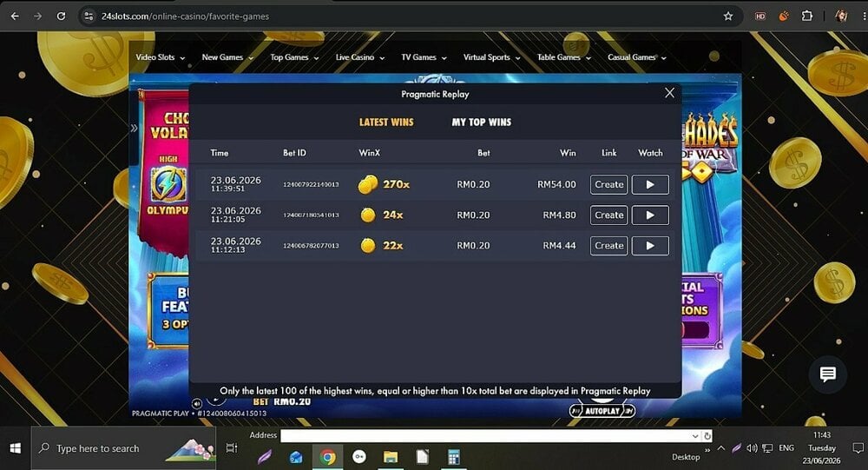The width and height of the screenshot is (868, 470).
Task: Toggle the game sound speaker icon
Action: 196,403
